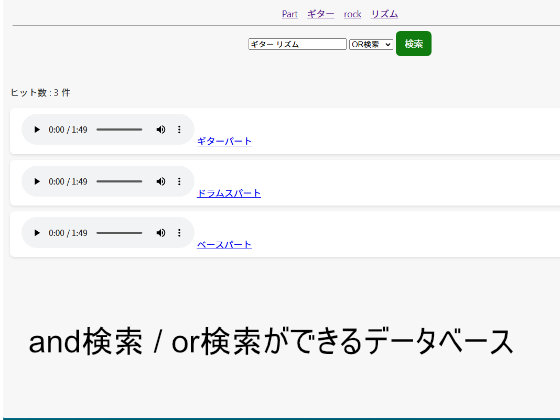Seek on the ギターパート progress bar
Image resolution: width=560 pixels, height=420 pixels.
click(119, 130)
